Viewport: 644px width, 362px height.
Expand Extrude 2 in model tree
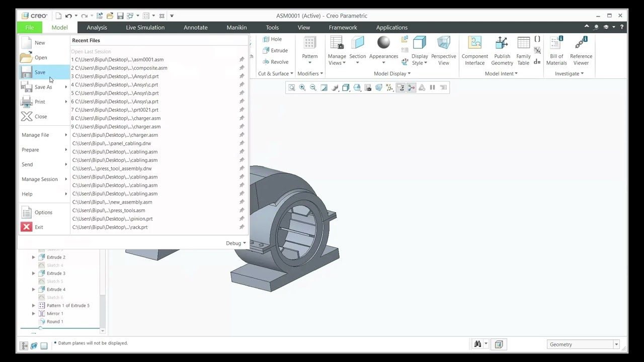[x=34, y=257]
